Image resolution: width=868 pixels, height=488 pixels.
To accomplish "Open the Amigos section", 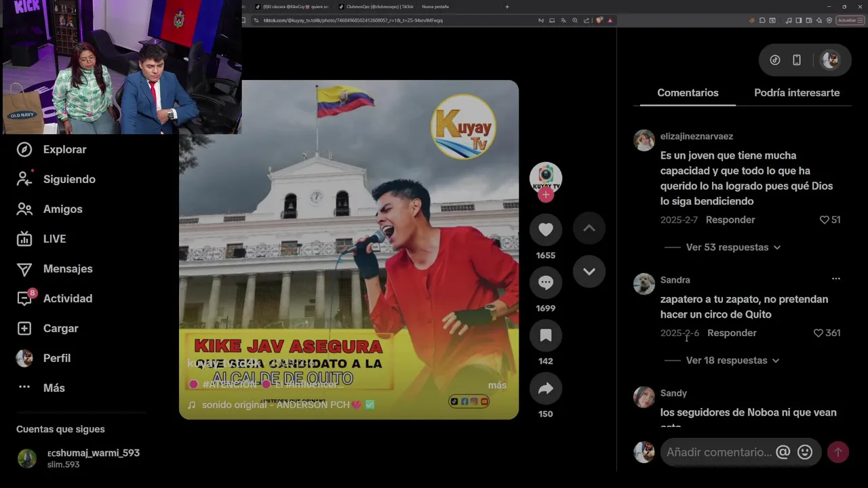I will pyautogui.click(x=50, y=209).
